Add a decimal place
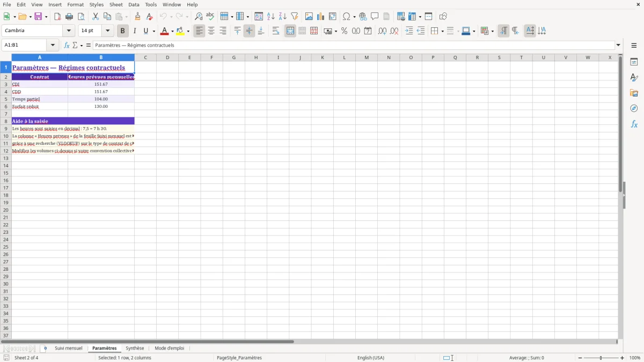 click(383, 31)
